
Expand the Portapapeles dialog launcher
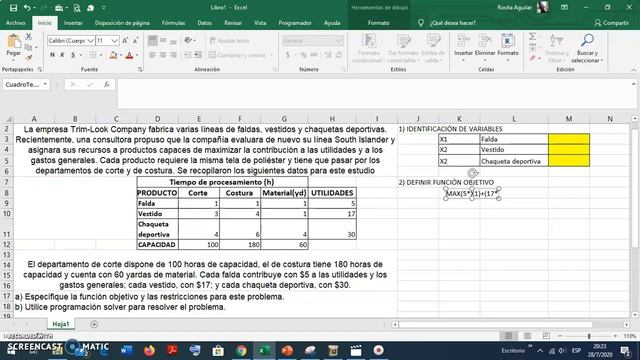point(40,70)
